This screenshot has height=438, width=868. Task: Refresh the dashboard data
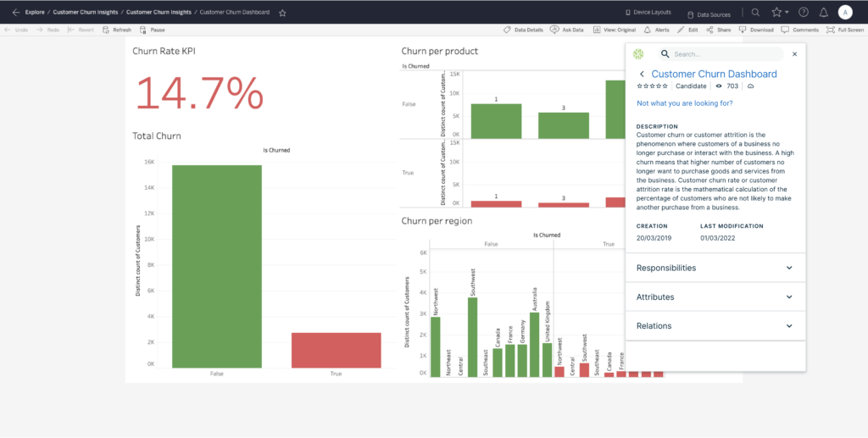(117, 30)
